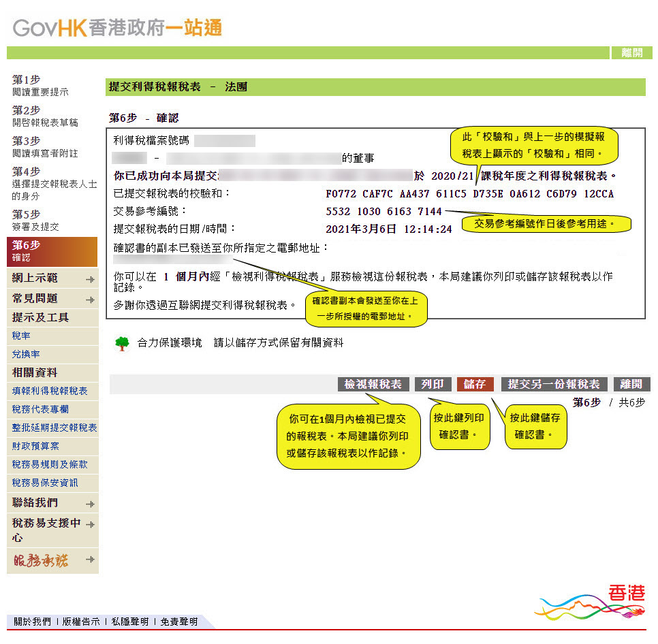Image resolution: width=658 pixels, height=644 pixels.
Task: Click the 提交利得稅報稅表 – 法團 heading
Action: pyautogui.click(x=178, y=87)
